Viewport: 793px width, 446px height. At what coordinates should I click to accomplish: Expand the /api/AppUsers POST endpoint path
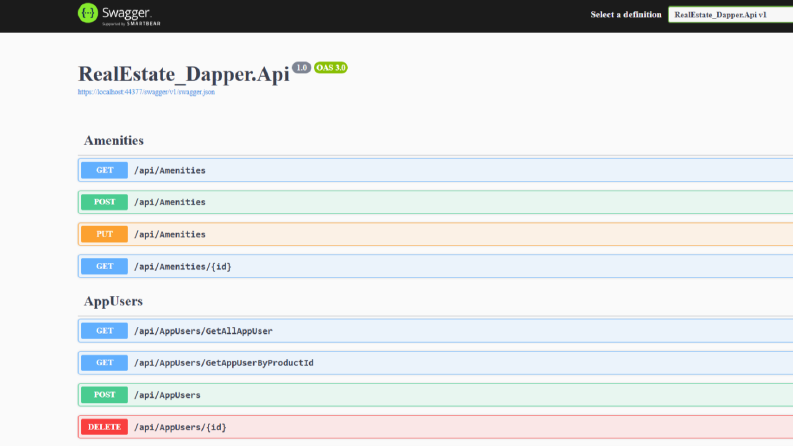(167, 395)
